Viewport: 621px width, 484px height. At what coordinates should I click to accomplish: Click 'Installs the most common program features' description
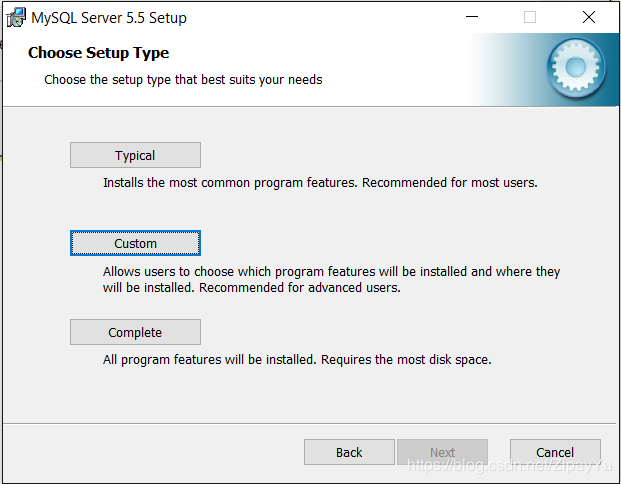[320, 183]
